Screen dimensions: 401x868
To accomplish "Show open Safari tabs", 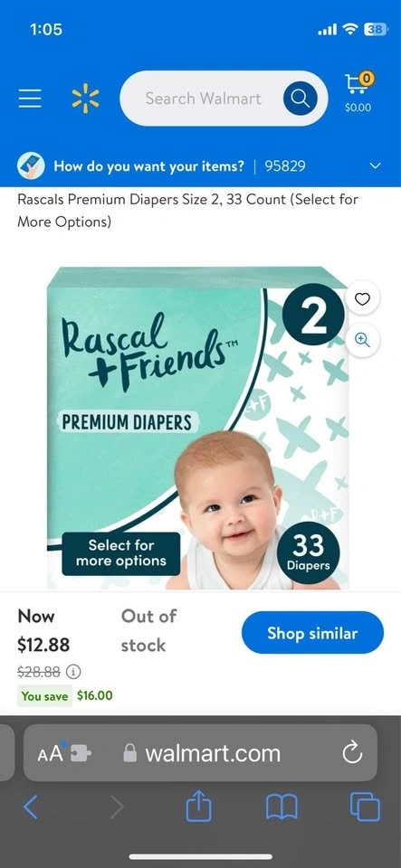I will (x=365, y=807).
